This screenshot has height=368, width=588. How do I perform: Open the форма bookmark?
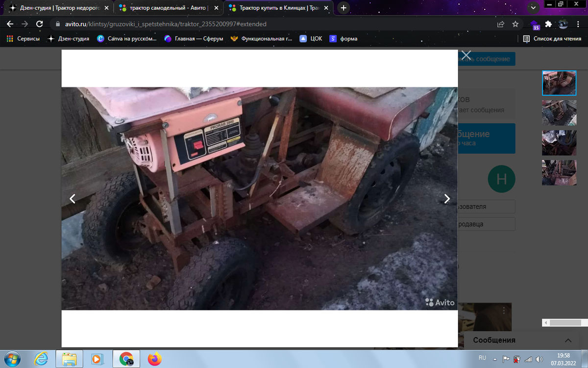pos(343,38)
